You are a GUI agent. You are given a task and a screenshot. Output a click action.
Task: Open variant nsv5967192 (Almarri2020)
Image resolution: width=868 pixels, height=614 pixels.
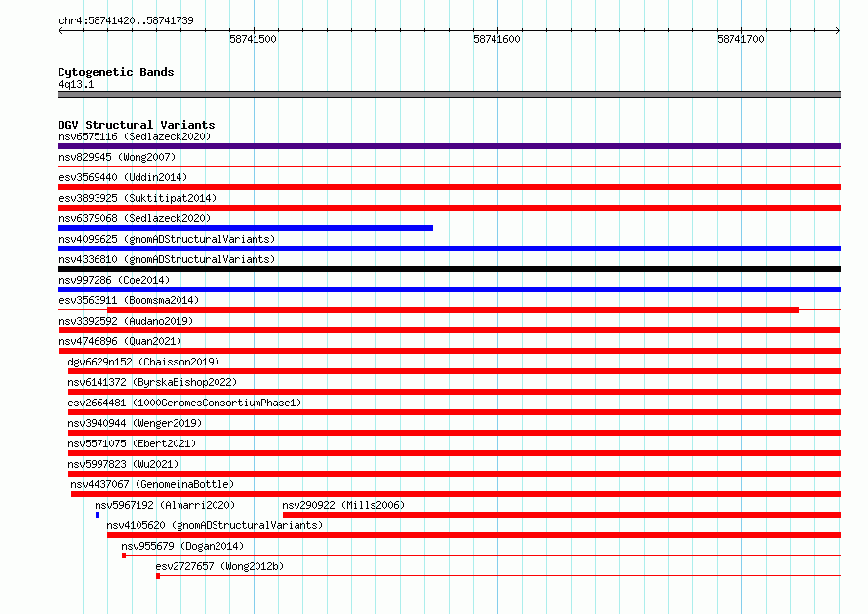pyautogui.click(x=165, y=505)
